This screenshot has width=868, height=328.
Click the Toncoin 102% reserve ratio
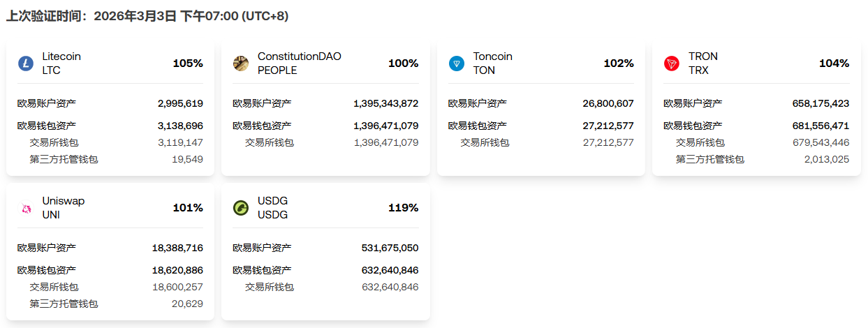click(x=619, y=64)
